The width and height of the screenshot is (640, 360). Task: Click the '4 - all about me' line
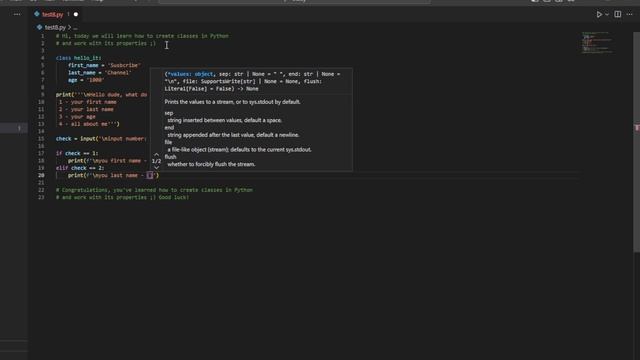[x=89, y=124]
